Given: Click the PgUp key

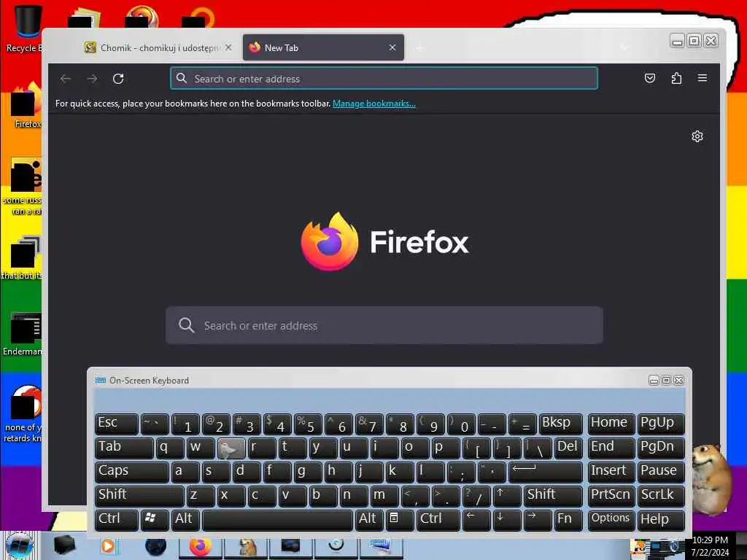Looking at the screenshot, I should pyautogui.click(x=661, y=424).
